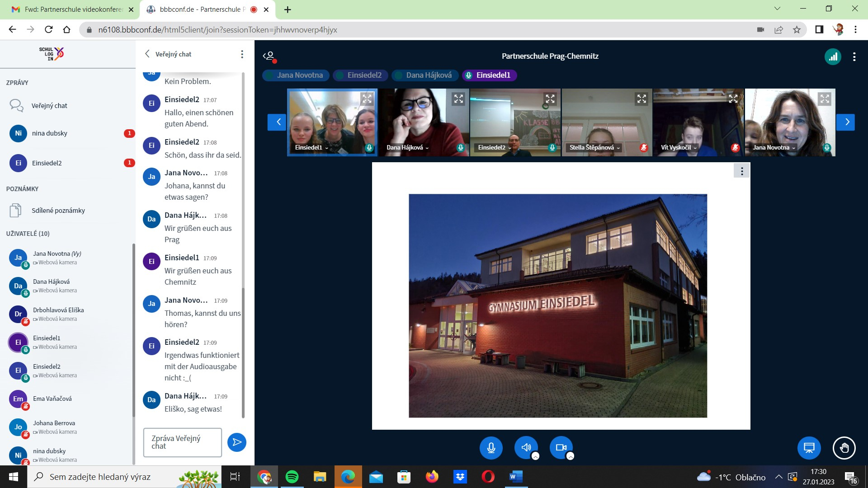Open presentation options three-dot menu
This screenshot has width=868, height=488.
pyautogui.click(x=741, y=171)
